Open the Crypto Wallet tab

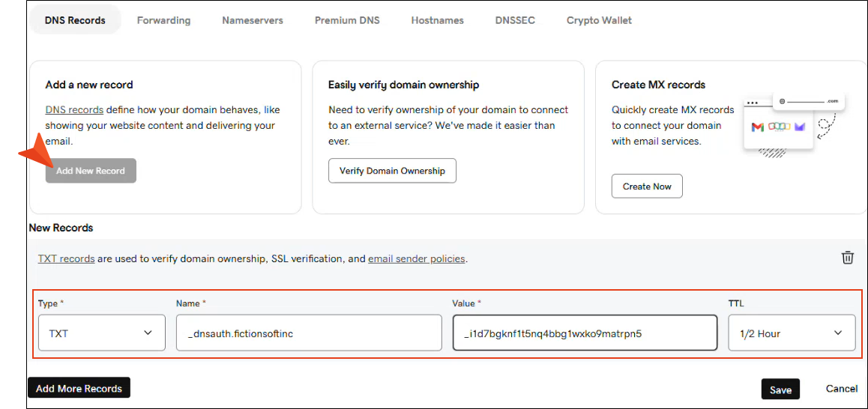[599, 20]
